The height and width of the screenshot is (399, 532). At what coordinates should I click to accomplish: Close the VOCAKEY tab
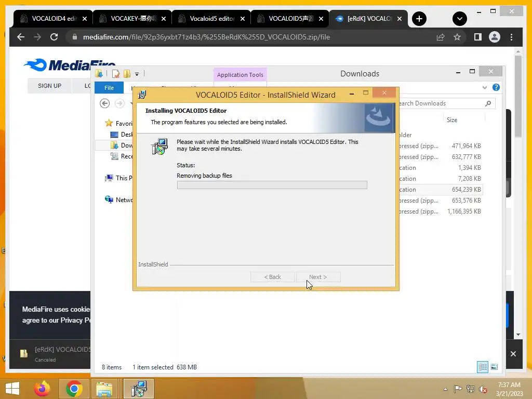click(164, 19)
